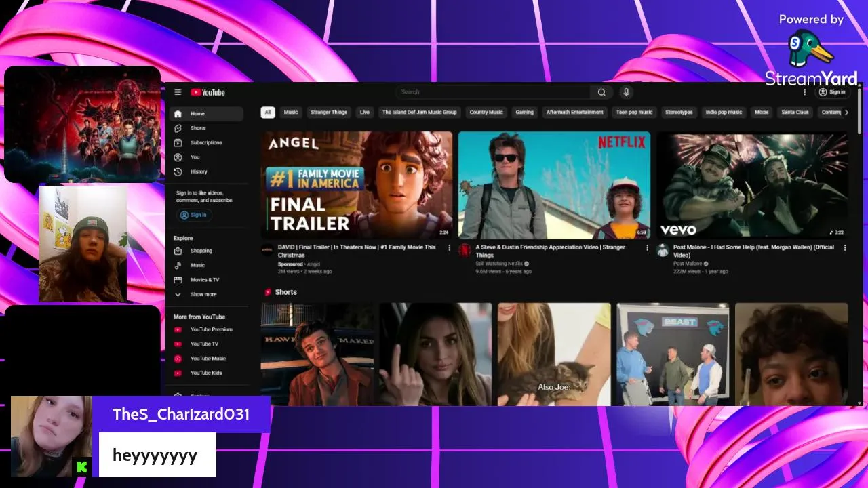Image resolution: width=868 pixels, height=488 pixels.
Task: Open Post Malone I Had Some Help thumbnail
Action: click(752, 185)
